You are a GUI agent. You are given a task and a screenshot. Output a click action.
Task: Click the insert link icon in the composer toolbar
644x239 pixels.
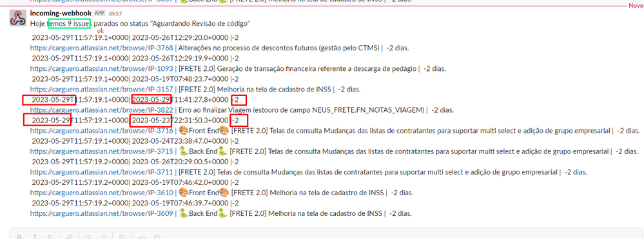69,236
